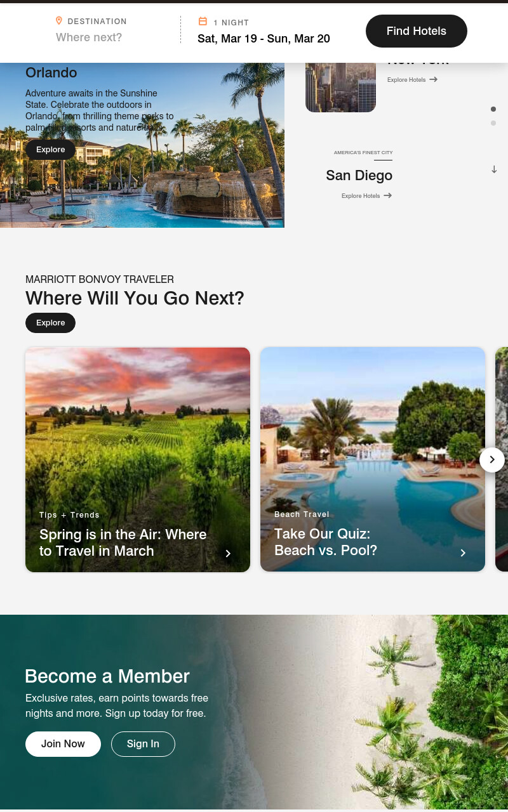508x812 pixels.
Task: Click the Find Hotels button
Action: [x=417, y=31]
